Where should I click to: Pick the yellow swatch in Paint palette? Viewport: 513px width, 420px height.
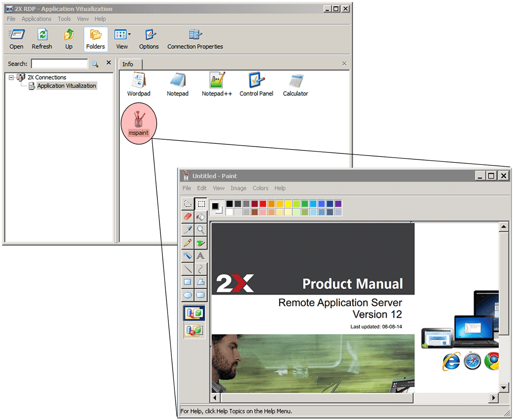[288, 204]
